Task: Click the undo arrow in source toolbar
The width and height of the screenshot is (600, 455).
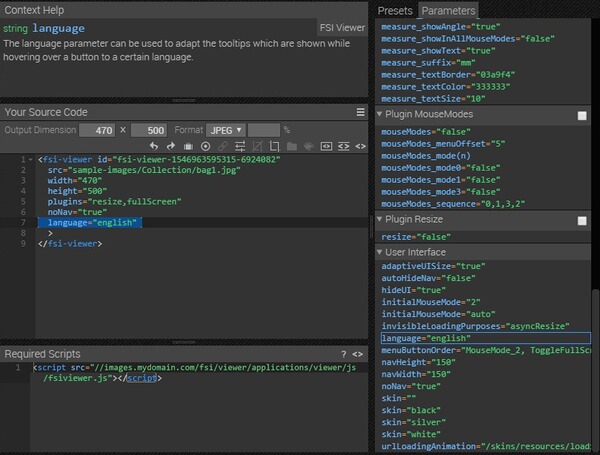Action: click(x=154, y=147)
